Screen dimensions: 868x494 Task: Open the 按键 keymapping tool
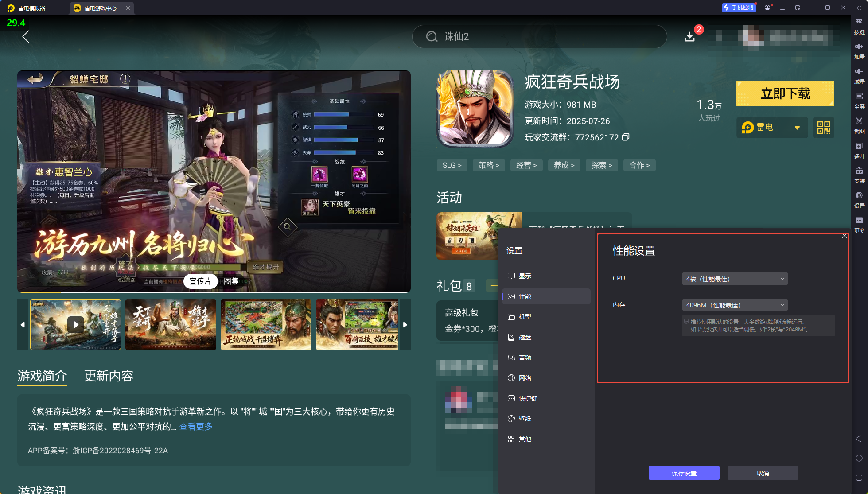tap(859, 27)
